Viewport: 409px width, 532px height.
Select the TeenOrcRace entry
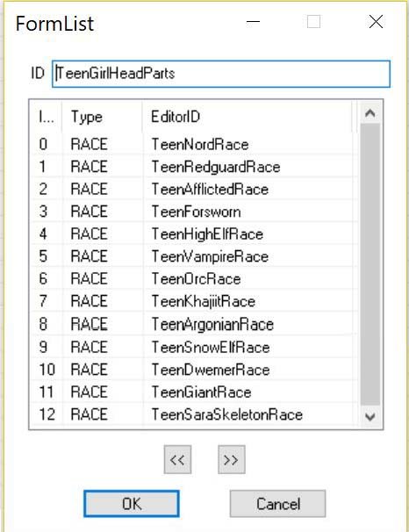click(x=195, y=279)
